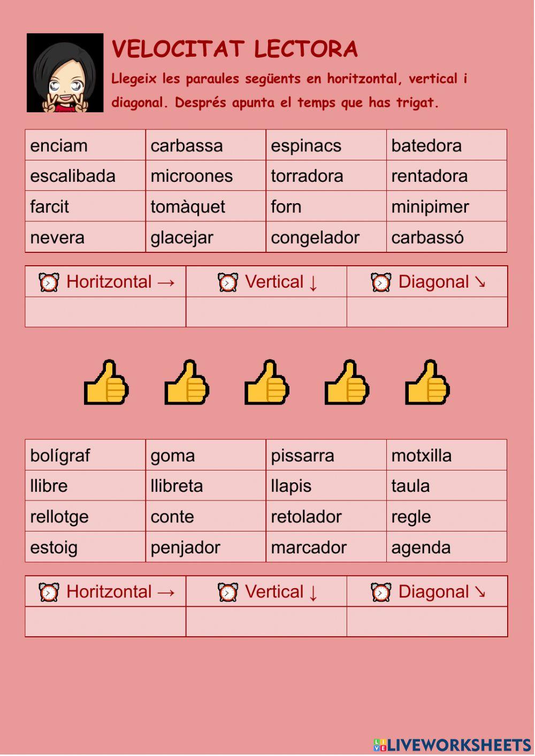This screenshot has height=756, width=535.
Task: Click the alarm clock beside upper Diagonal
Action: (381, 282)
